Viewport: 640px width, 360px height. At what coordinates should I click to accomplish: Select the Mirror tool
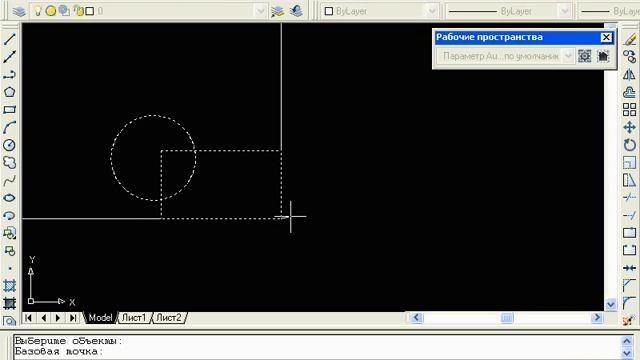point(629,74)
